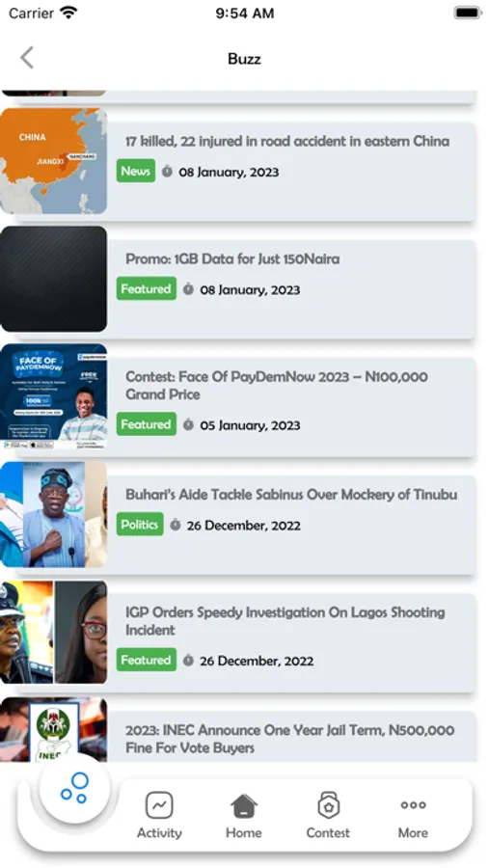This screenshot has height=868, width=489.
Task: Tap the floating Buzz bubbles icon
Action: [75, 788]
